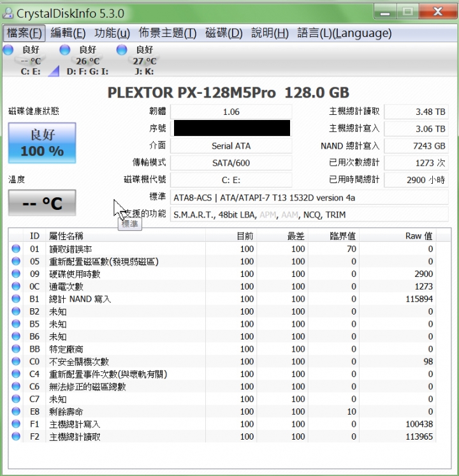The height and width of the screenshot is (476, 459).
Task: Click the raw value 113965
Action: tap(419, 436)
